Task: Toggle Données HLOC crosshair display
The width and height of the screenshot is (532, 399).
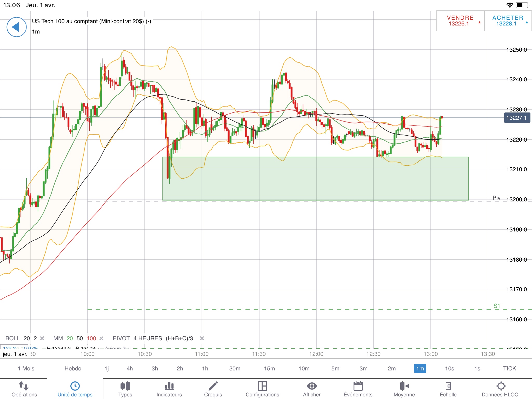Action: pos(501,386)
